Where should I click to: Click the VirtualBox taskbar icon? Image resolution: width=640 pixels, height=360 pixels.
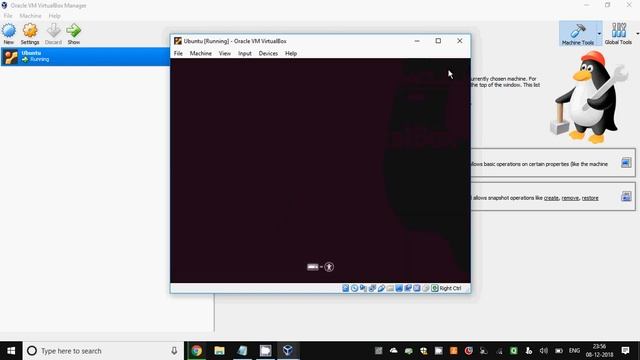(288, 351)
